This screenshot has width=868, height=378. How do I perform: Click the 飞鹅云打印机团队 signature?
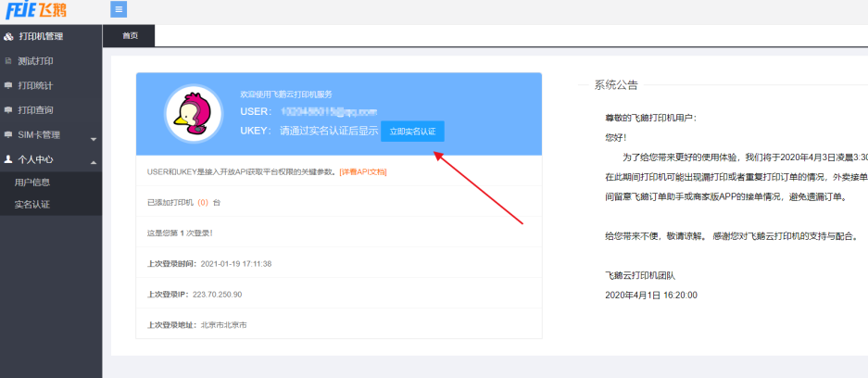(x=640, y=275)
